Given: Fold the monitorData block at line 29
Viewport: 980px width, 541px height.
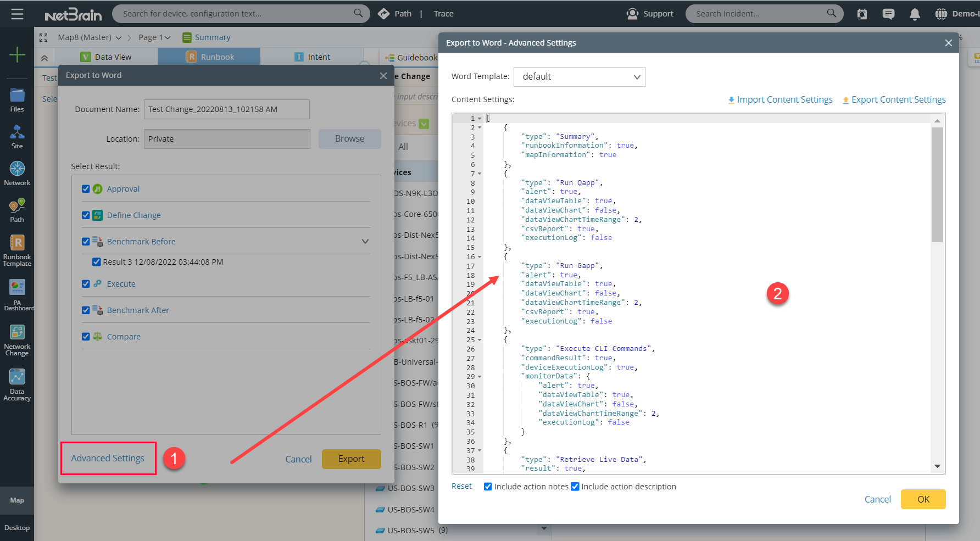Looking at the screenshot, I should click(x=480, y=376).
